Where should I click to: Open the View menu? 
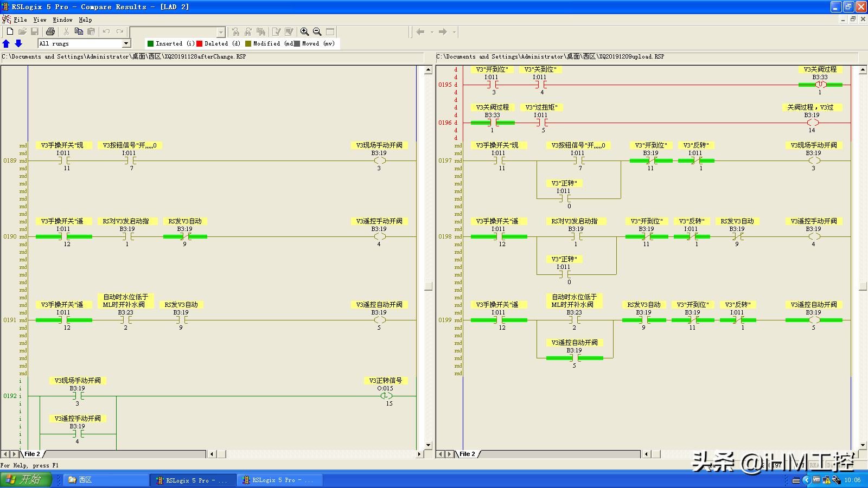point(40,20)
